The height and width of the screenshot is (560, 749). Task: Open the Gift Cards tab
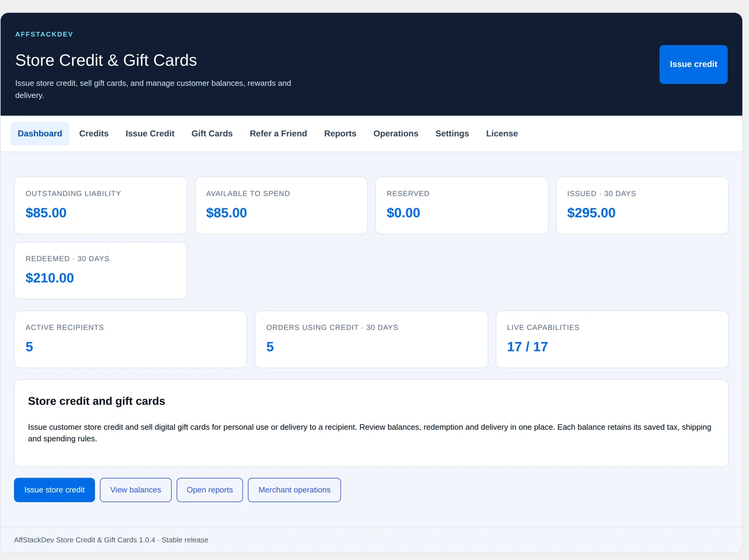click(212, 134)
